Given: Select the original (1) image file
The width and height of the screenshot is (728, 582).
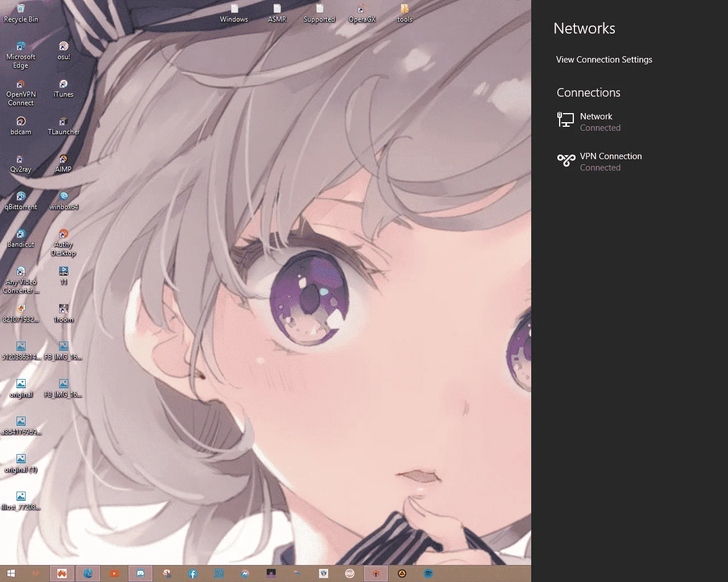Looking at the screenshot, I should pyautogui.click(x=21, y=464).
